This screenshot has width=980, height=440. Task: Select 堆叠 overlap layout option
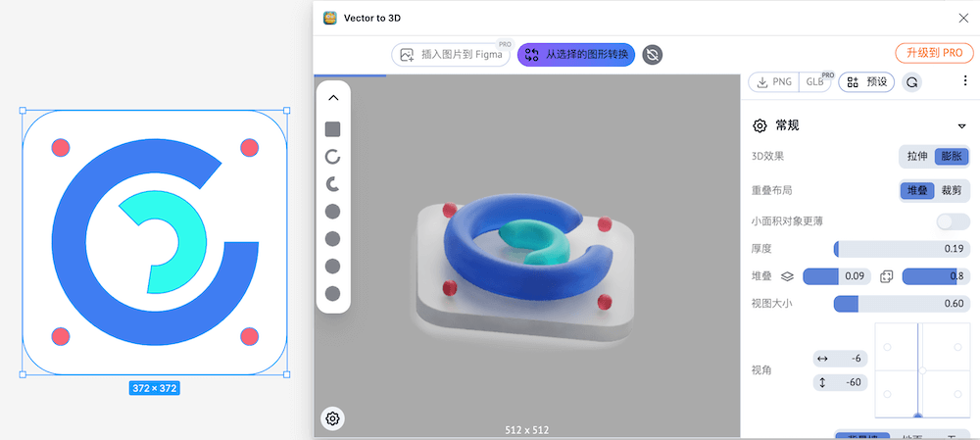click(x=917, y=190)
